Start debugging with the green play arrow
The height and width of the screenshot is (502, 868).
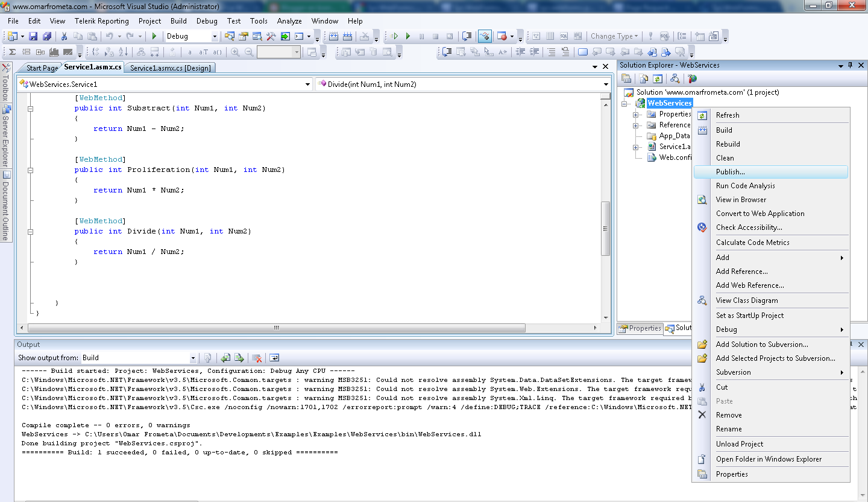[154, 36]
